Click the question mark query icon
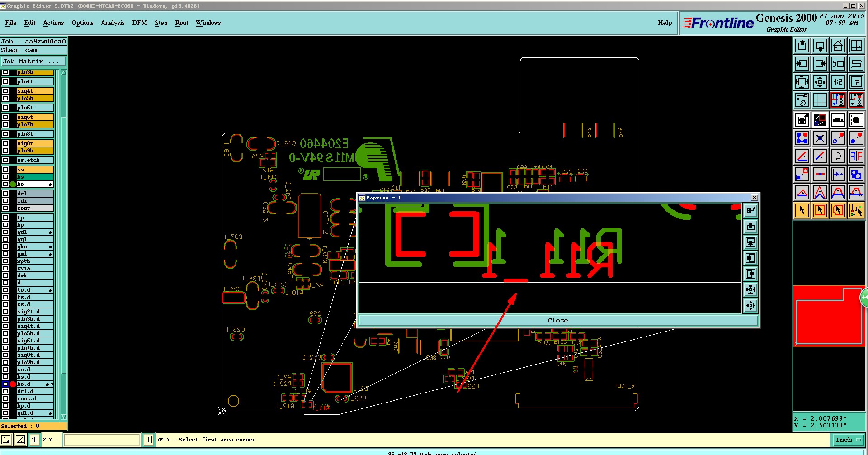This screenshot has height=455, width=868. [x=856, y=82]
